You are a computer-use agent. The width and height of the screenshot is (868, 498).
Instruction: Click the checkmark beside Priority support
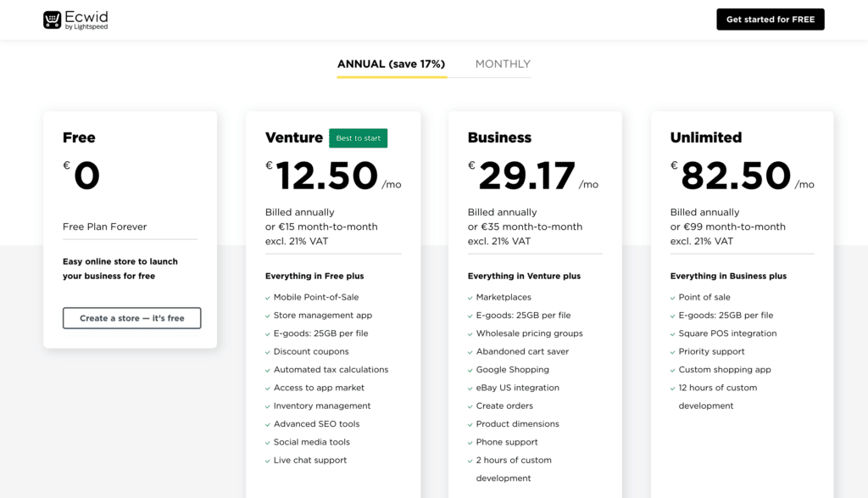tap(672, 352)
